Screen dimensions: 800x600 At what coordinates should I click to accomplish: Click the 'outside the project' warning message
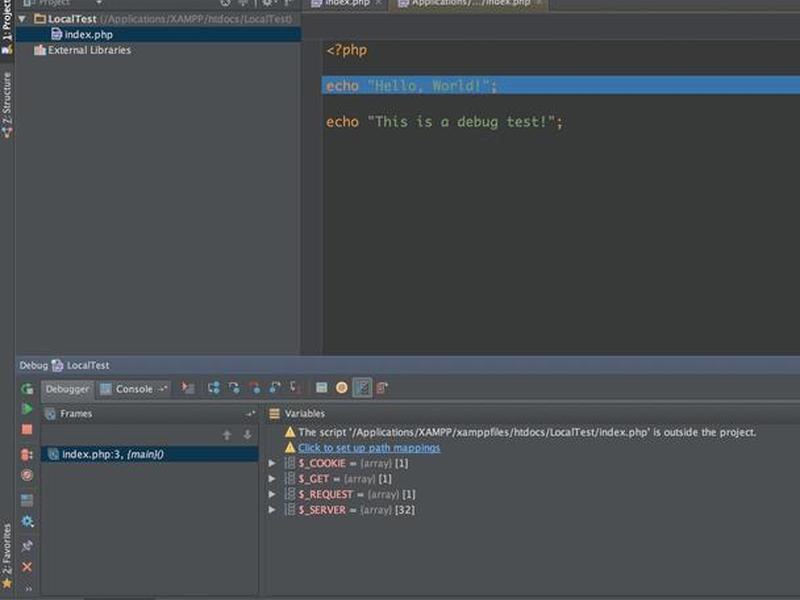[527, 432]
